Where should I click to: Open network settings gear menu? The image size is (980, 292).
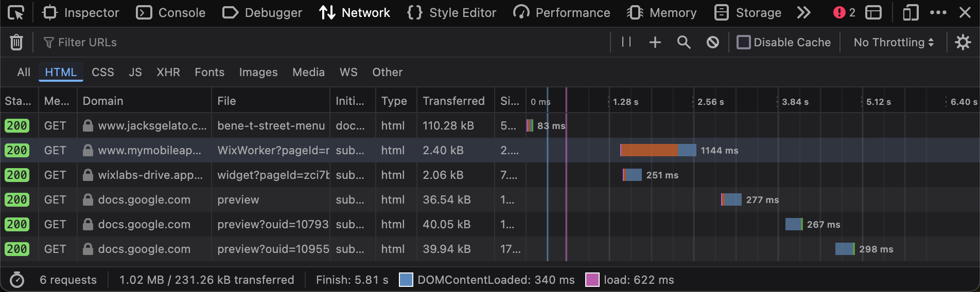point(962,42)
